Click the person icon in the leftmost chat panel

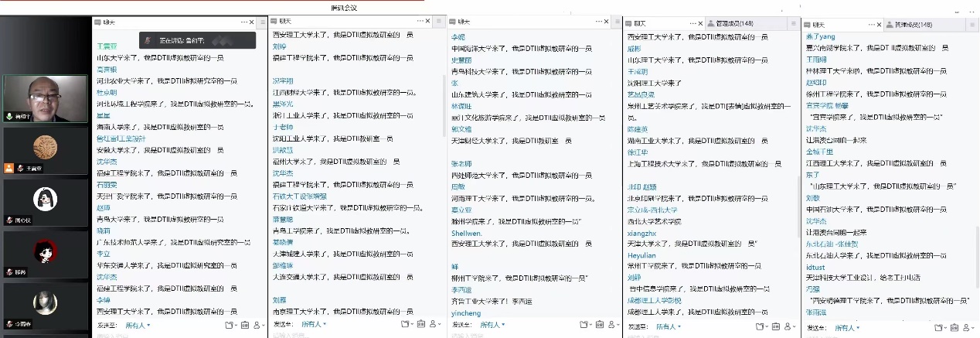point(258,326)
